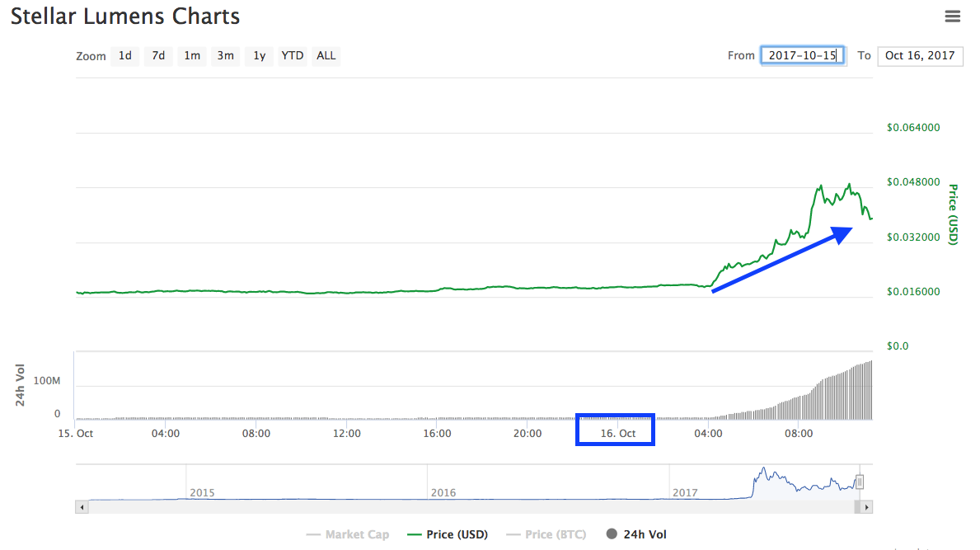
Task: Set zoom to 1m
Action: (192, 55)
